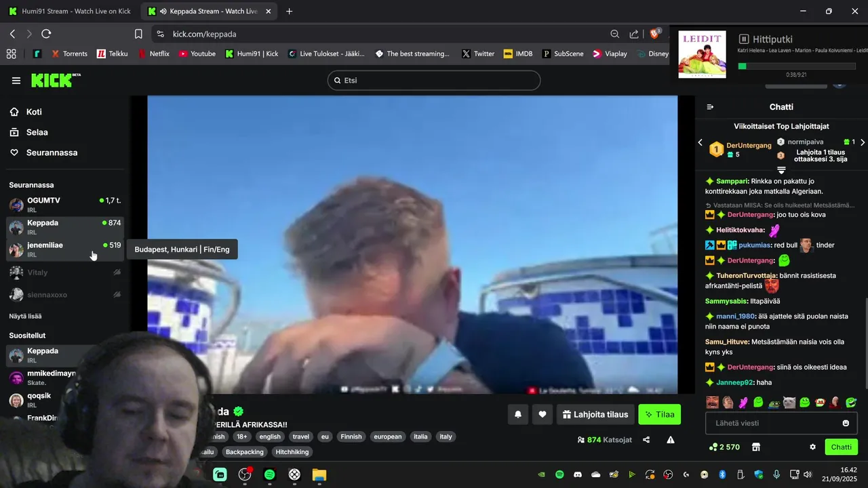Image resolution: width=868 pixels, height=488 pixels.
Task: Switch to Humi91 Stream browser tab
Action: [69, 12]
